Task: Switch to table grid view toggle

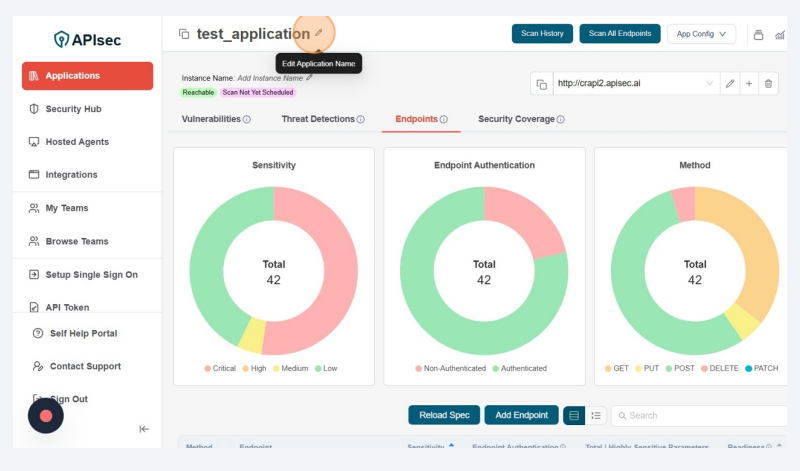Action: click(574, 415)
